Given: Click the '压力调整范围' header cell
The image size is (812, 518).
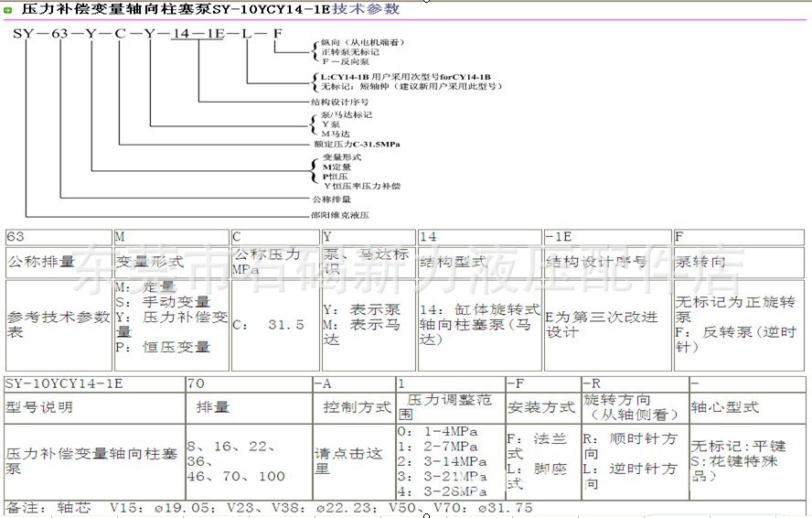Looking at the screenshot, I should coord(451,407).
